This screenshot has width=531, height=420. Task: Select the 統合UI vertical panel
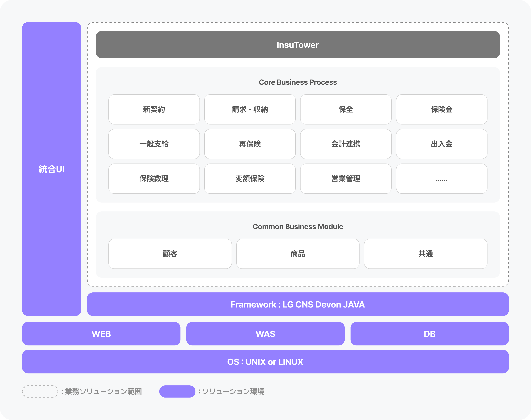pos(51,169)
